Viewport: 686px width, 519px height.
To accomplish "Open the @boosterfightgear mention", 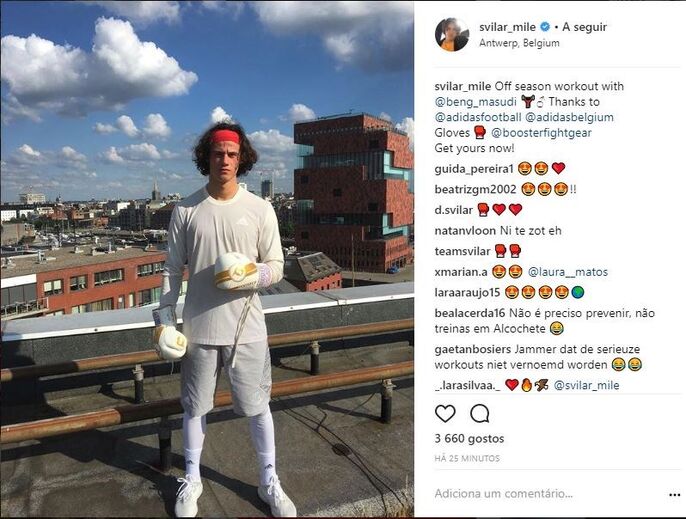I will tap(541, 133).
